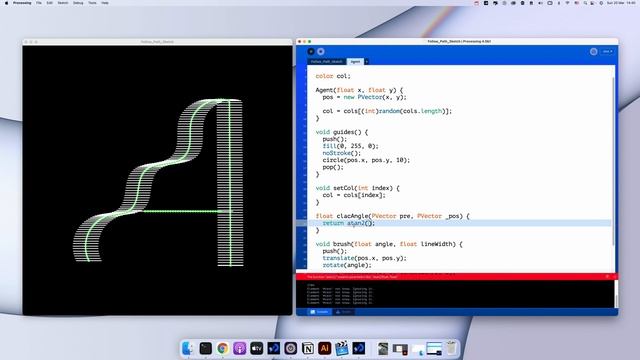This screenshot has width=640, height=360.
Task: Click the date and time in the menu bar
Action: click(621, 3)
